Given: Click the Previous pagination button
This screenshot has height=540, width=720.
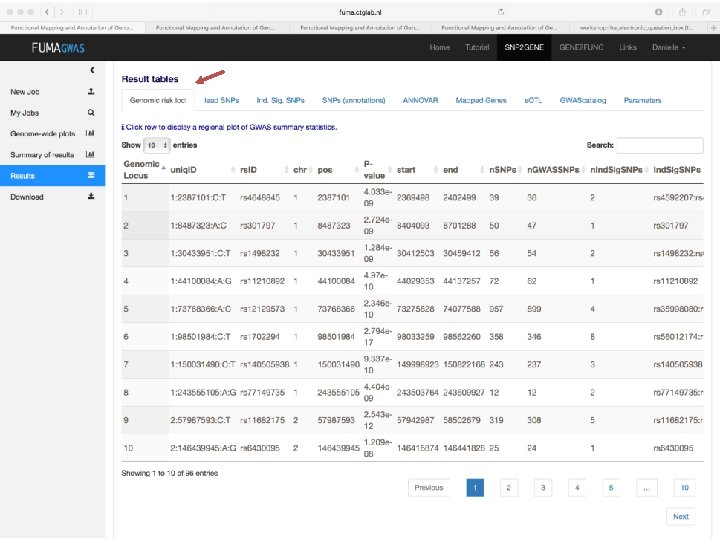Looking at the screenshot, I should (429, 488).
